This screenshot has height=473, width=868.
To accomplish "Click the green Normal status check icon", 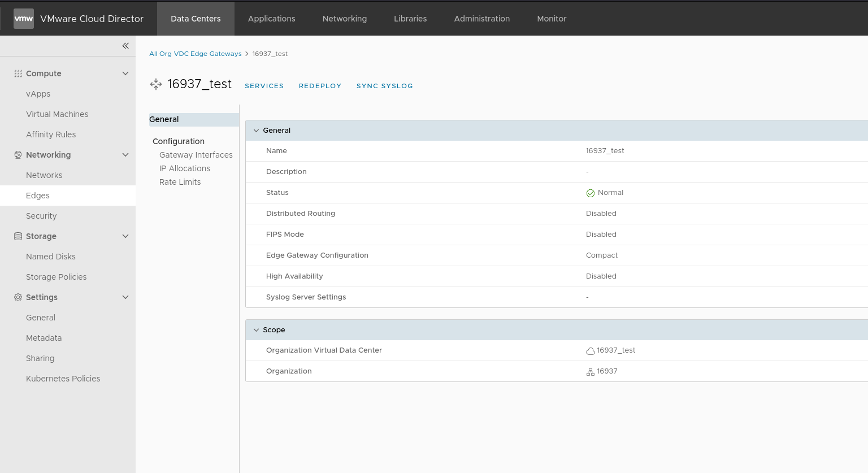I will [591, 193].
